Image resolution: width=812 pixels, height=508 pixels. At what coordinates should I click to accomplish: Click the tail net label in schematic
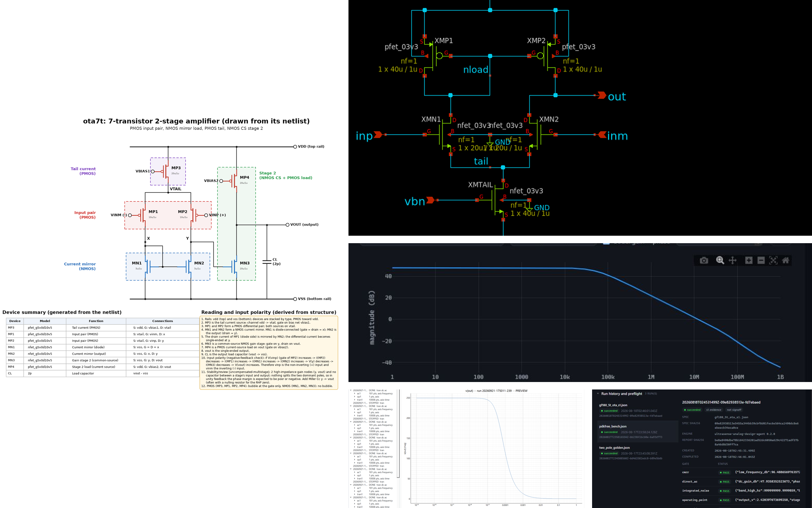pyautogui.click(x=481, y=161)
